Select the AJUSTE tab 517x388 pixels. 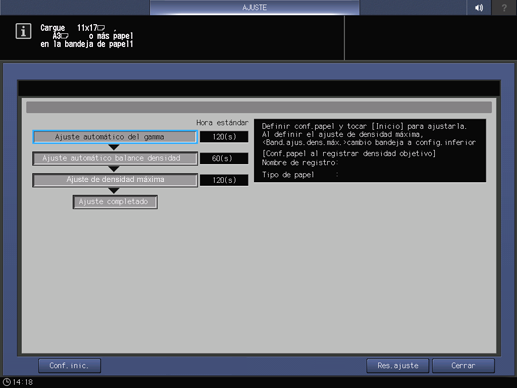(x=254, y=7)
